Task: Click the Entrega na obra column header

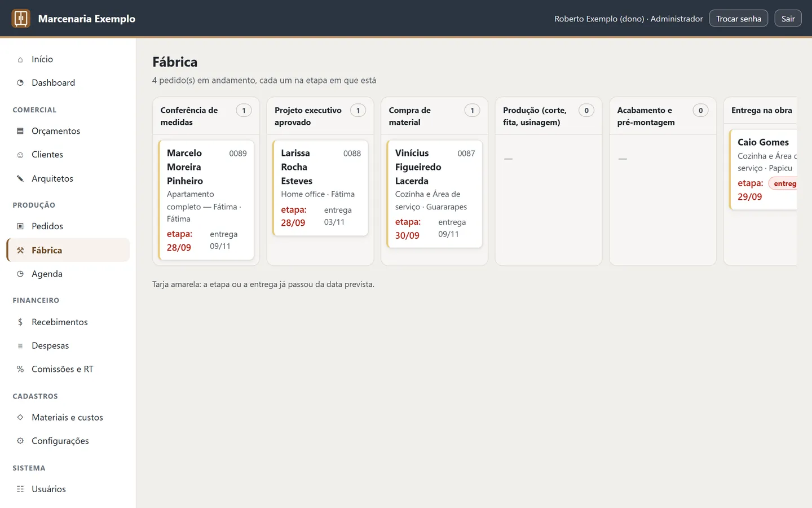Action: pos(762,110)
